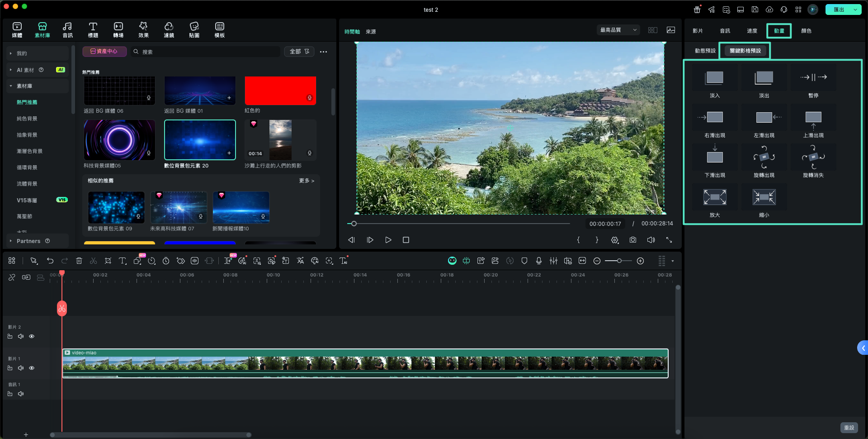Click the play button in preview
The height and width of the screenshot is (439, 868).
[x=388, y=240]
